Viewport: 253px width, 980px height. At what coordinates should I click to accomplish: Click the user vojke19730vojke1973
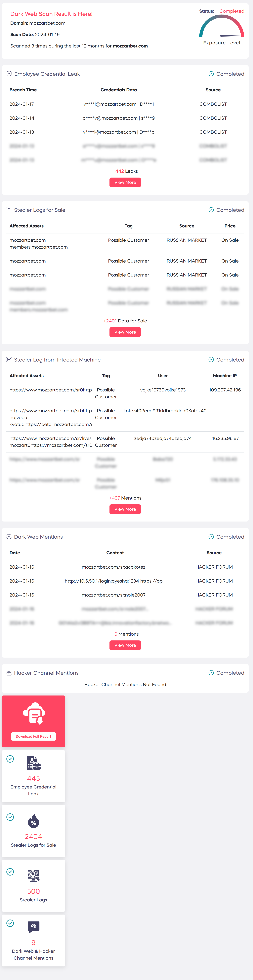point(163,390)
